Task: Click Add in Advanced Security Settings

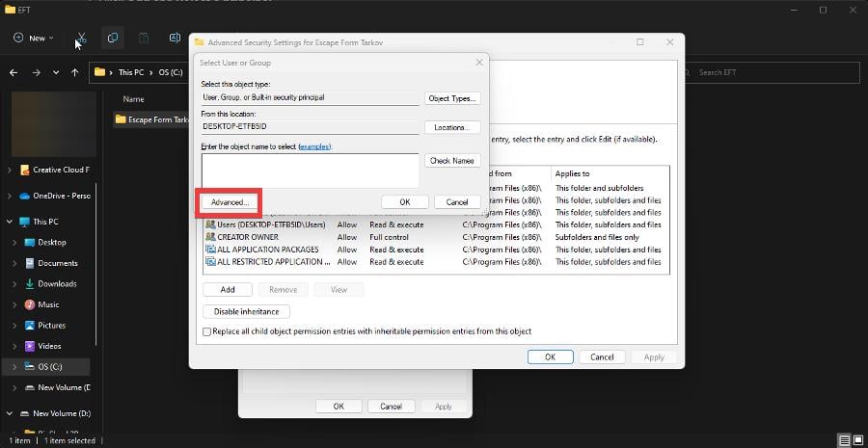Action: point(228,290)
